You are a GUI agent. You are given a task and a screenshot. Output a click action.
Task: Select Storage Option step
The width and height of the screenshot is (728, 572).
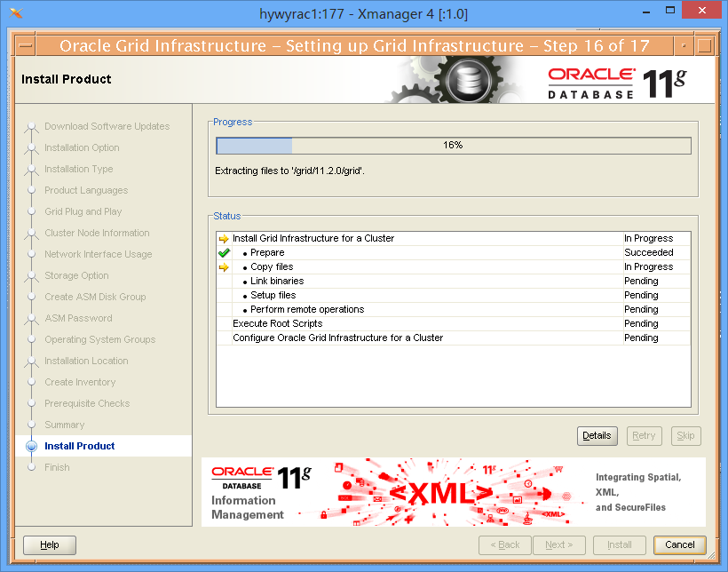[76, 275]
